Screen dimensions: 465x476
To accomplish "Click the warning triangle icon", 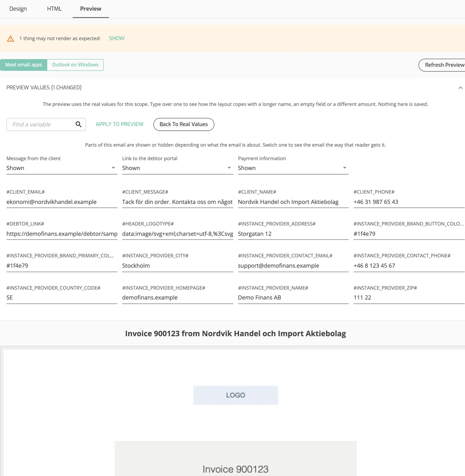I will click(10, 39).
